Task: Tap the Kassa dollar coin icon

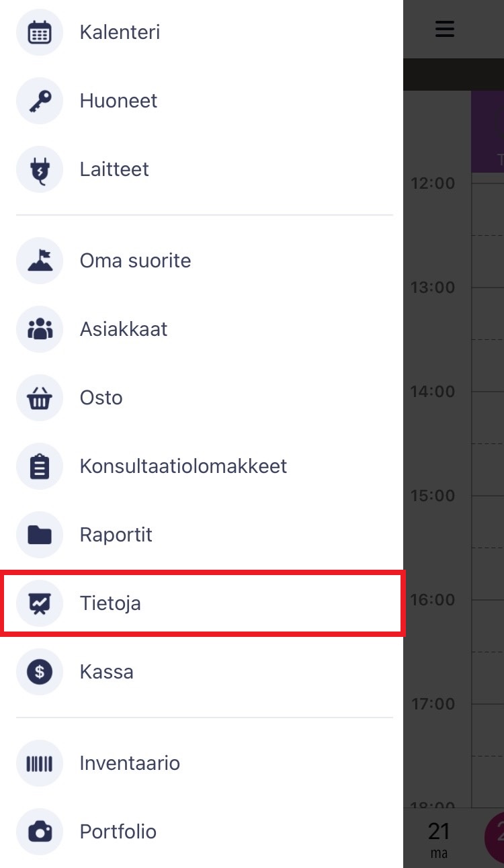Action: click(x=40, y=672)
